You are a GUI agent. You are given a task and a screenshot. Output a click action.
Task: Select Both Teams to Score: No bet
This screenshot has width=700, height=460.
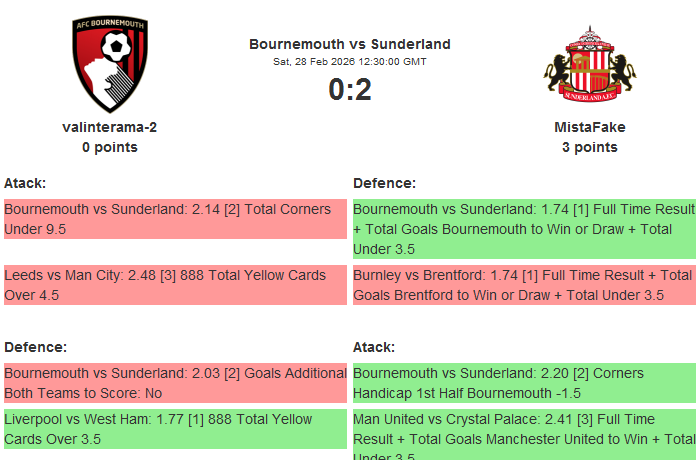click(x=175, y=383)
